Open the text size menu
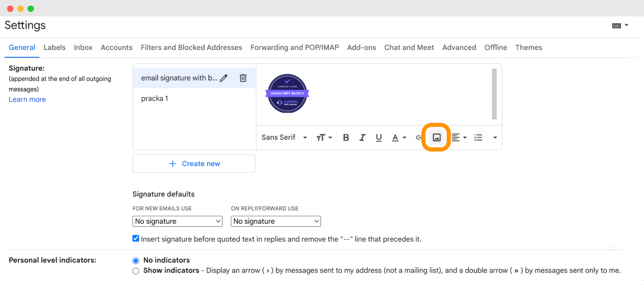644x281 pixels. [x=324, y=138]
